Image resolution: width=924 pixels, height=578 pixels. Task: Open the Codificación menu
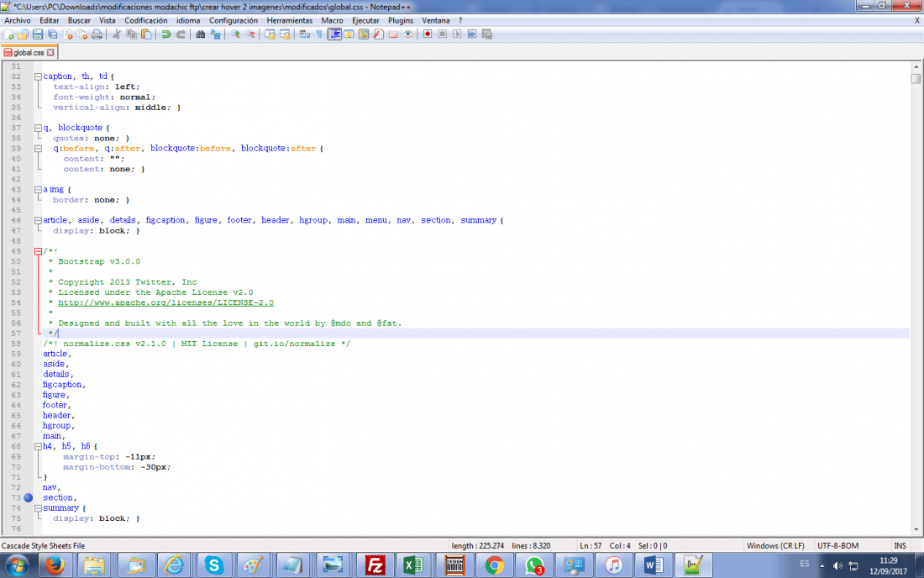pyautogui.click(x=145, y=20)
